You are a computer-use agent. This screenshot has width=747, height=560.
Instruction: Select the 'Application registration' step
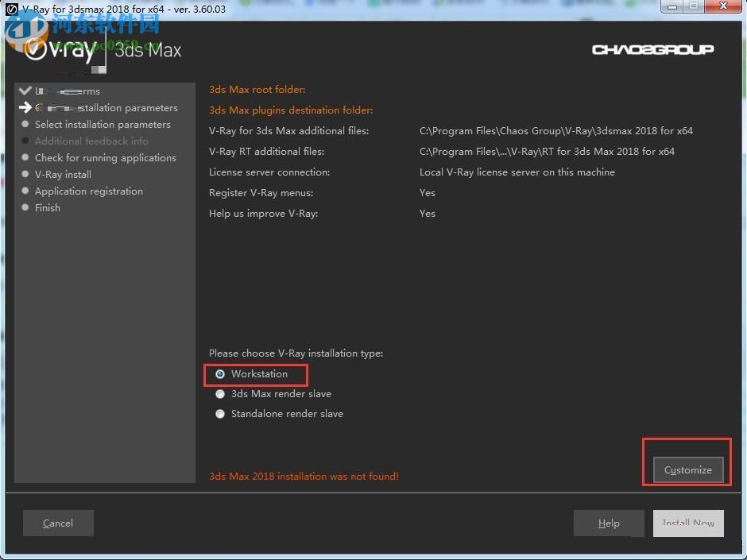point(89,191)
